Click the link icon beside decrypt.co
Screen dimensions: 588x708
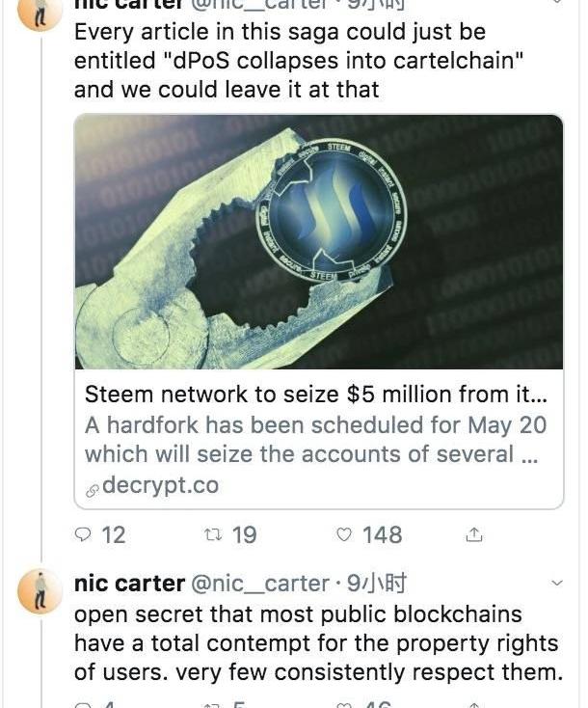(x=93, y=489)
